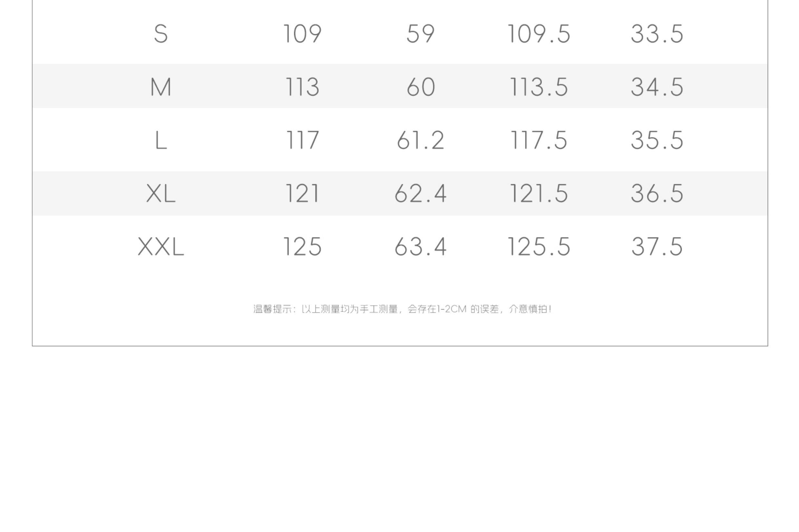Viewport: 799px width, 532px height.
Task: Select the 37.5 measurement cell
Action: coord(657,247)
